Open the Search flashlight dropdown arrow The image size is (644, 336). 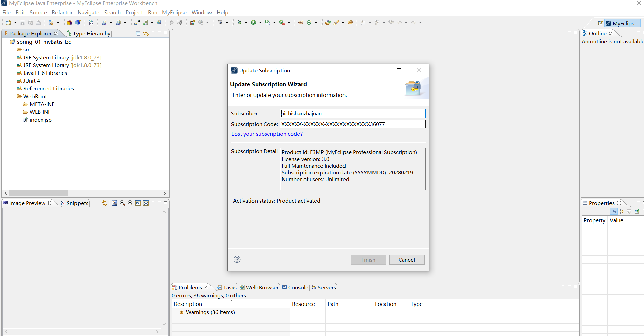pyautogui.click(x=343, y=22)
